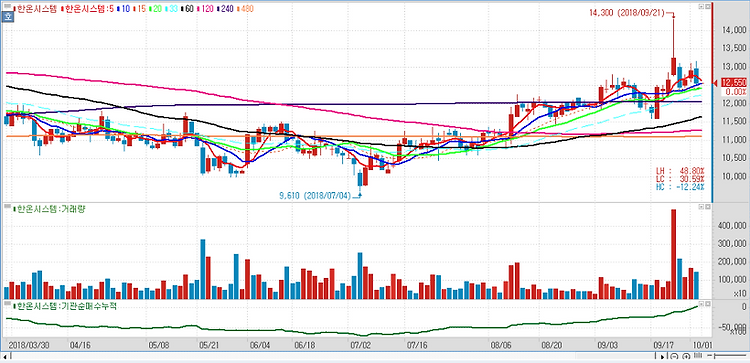Click the HC -12.24% ratio text
Image resolution: width=750 pixels, height=363 pixels.
click(680, 187)
